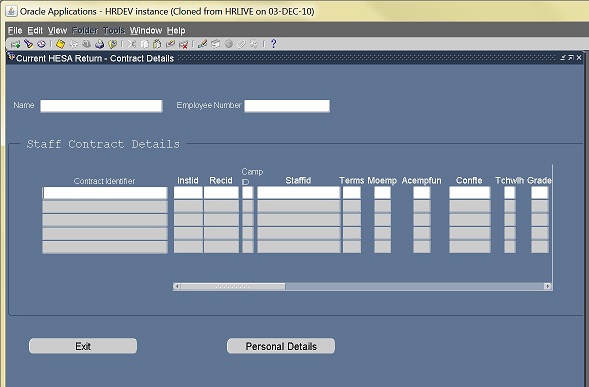Click the Delete Record red X icon
Screen dimensions: 589x387
pyautogui.click(x=183, y=44)
